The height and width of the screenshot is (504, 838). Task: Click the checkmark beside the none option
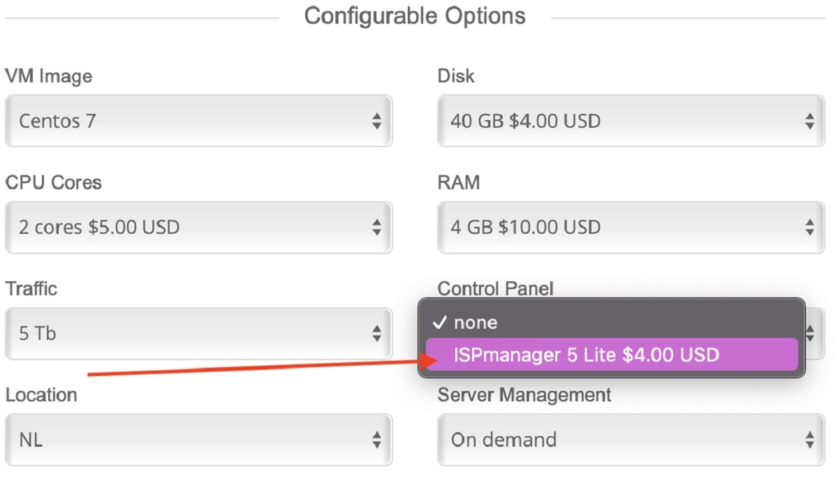click(x=439, y=323)
